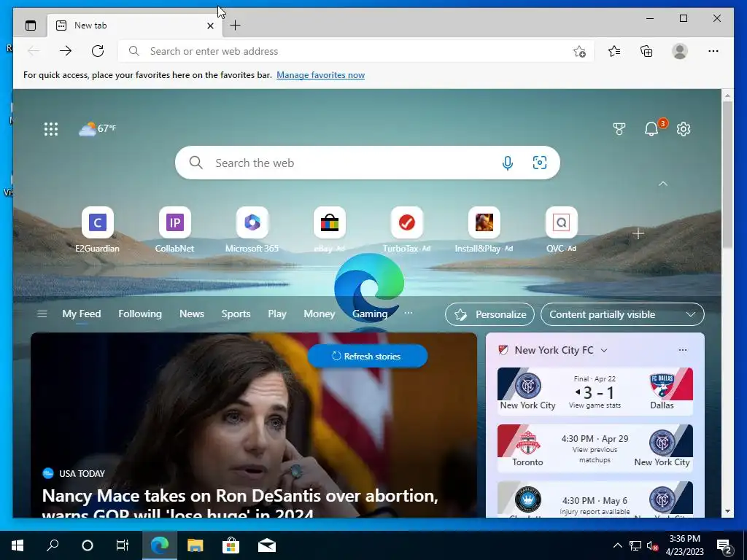
Task: Open Cortana circle on taskbar
Action: (x=88, y=545)
